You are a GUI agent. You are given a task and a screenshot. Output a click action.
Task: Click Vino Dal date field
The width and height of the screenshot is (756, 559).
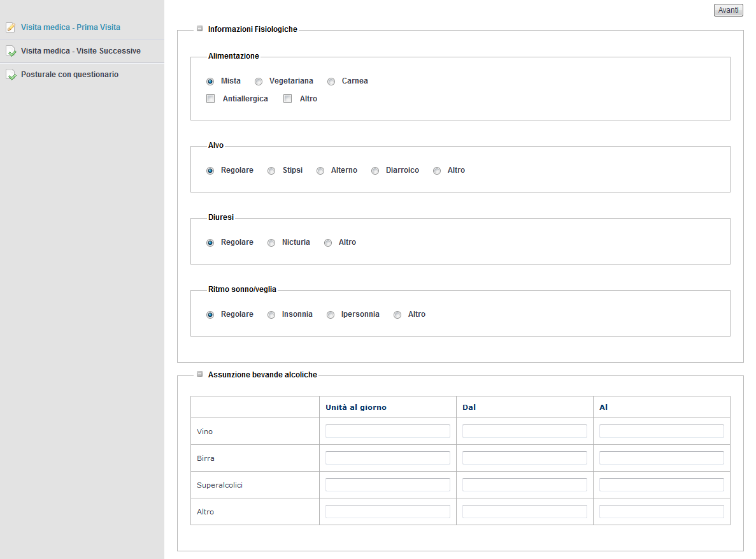tap(525, 431)
